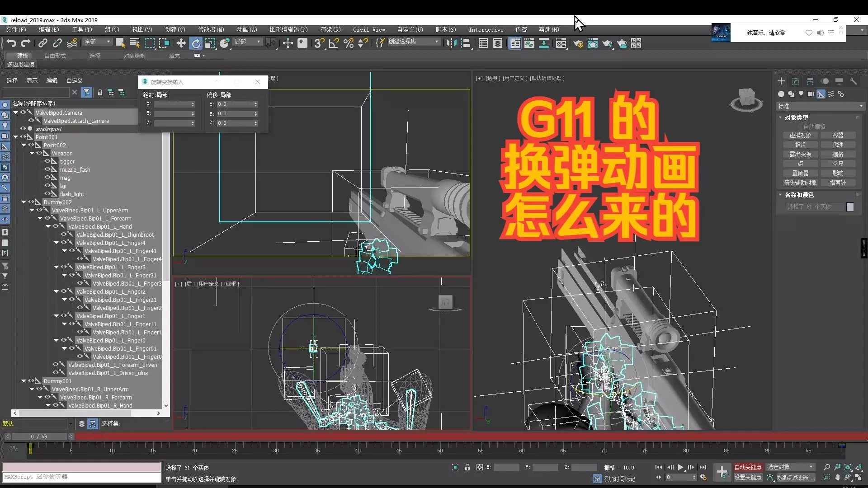Click the Mirror tool icon

click(451, 43)
